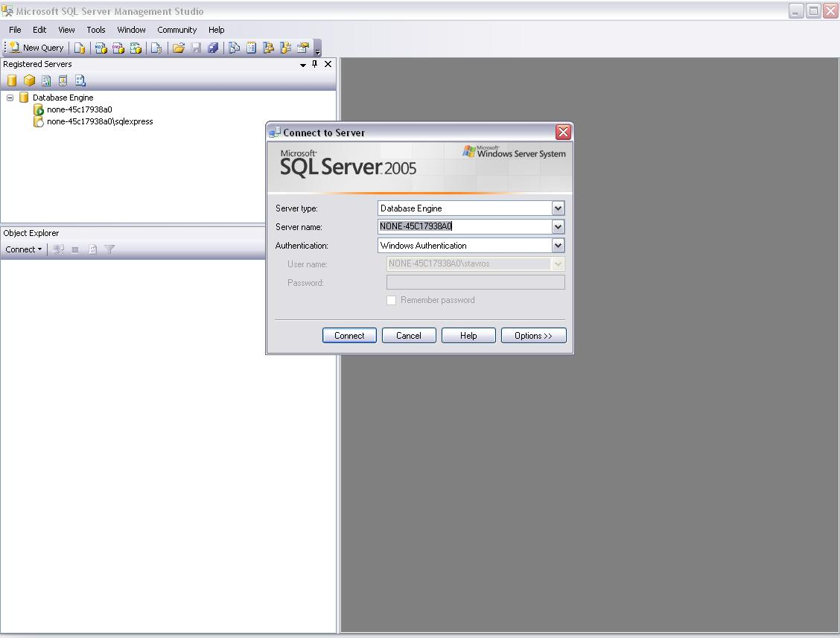Click the Help button in dialog

pyautogui.click(x=468, y=336)
